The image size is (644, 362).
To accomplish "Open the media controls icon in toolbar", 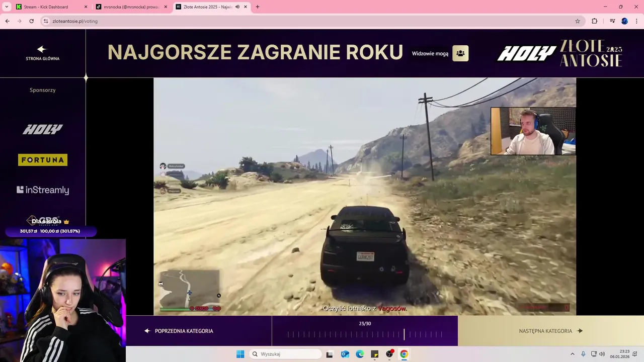I will click(612, 21).
